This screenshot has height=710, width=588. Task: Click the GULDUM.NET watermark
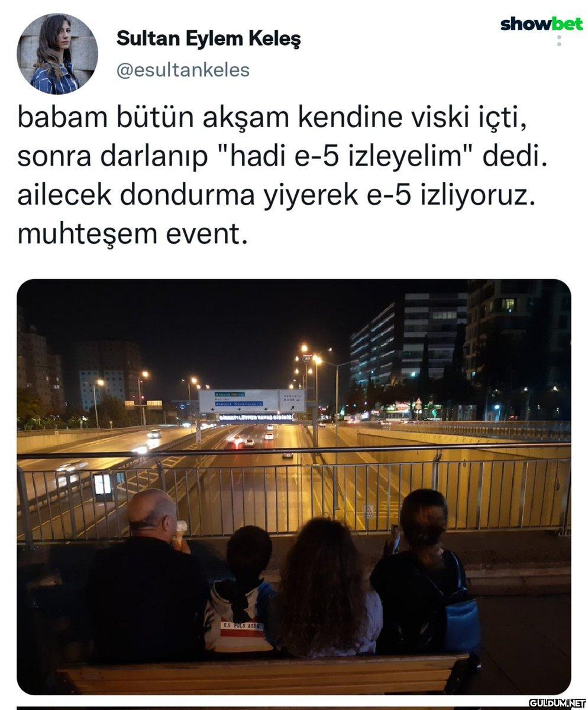pos(555,703)
